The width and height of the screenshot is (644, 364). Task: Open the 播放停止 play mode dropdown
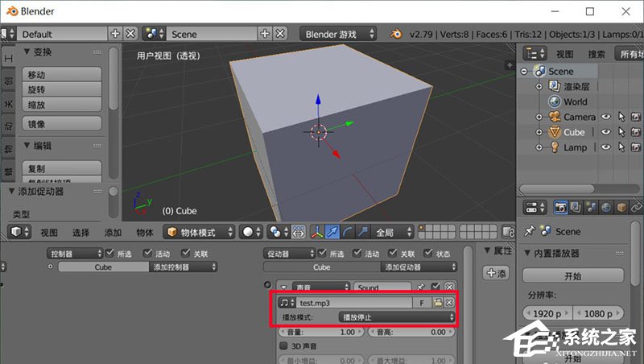397,317
